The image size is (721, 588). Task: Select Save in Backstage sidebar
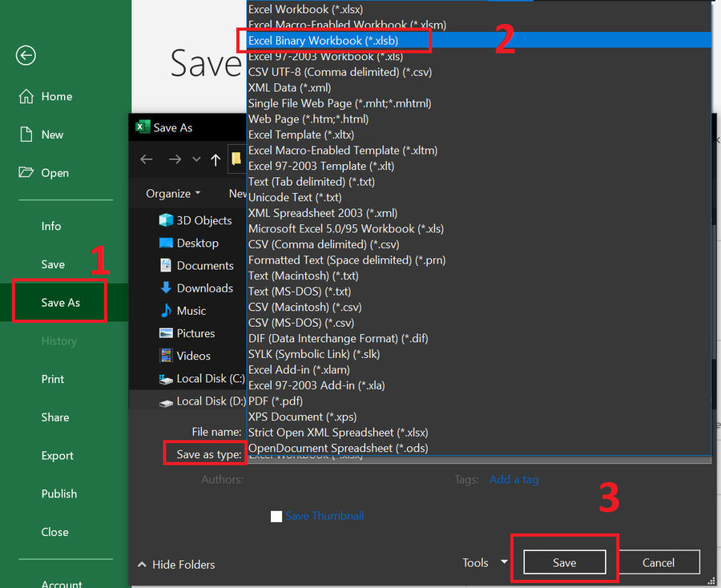pos(53,264)
